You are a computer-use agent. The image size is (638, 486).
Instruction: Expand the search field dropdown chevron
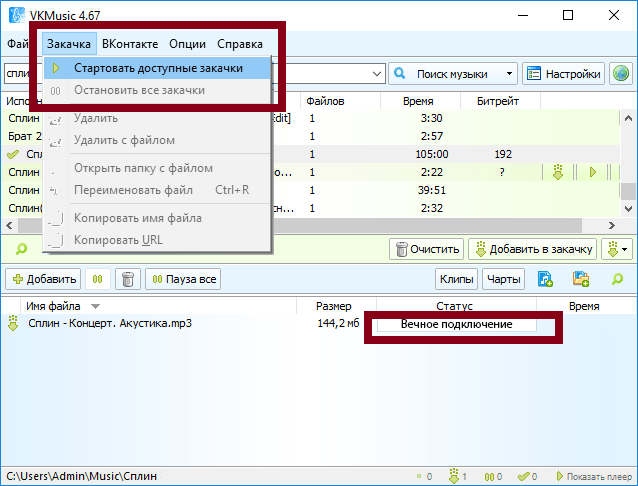pyautogui.click(x=377, y=74)
